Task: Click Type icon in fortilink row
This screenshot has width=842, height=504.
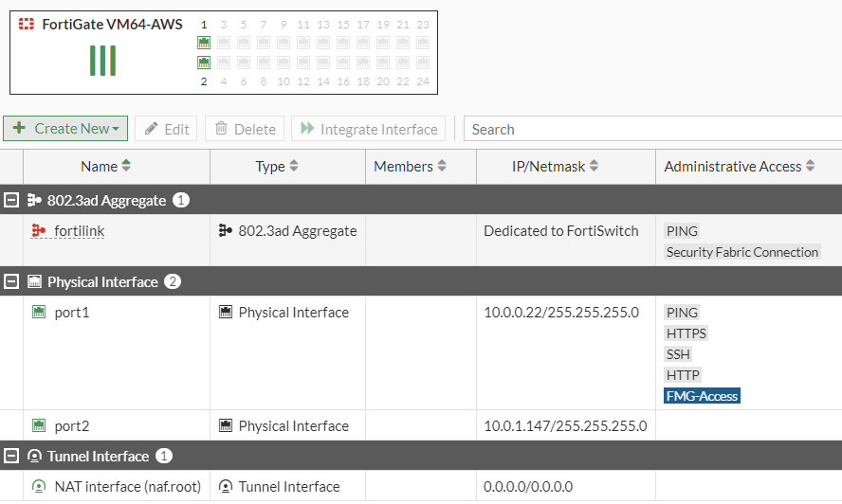Action: [226, 231]
